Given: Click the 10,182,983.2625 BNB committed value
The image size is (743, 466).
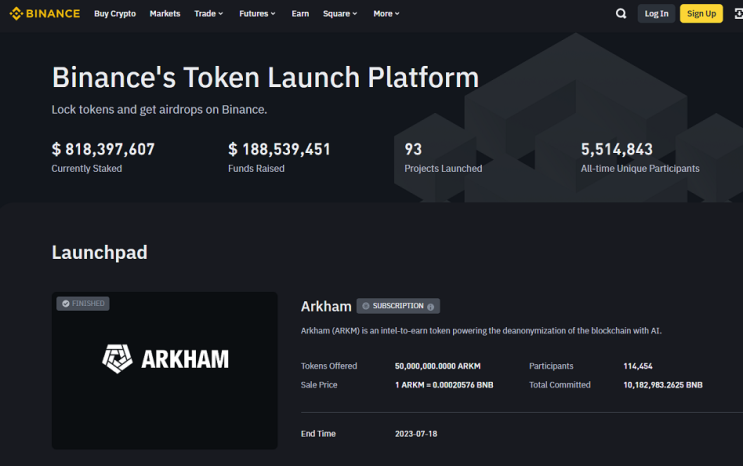Looking at the screenshot, I should pyautogui.click(x=663, y=385).
